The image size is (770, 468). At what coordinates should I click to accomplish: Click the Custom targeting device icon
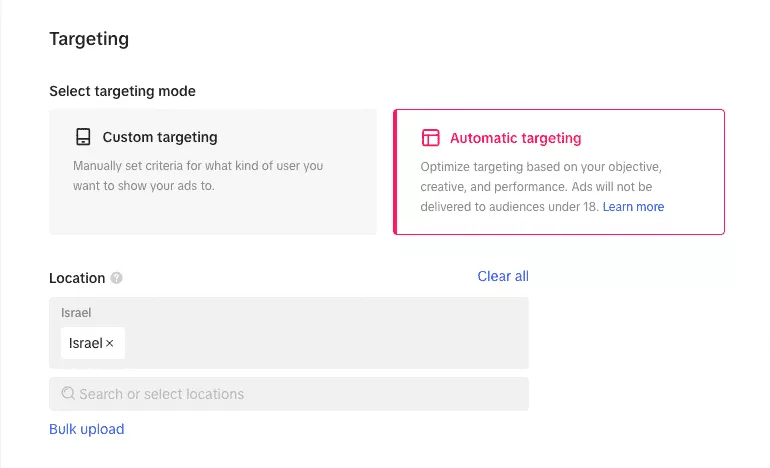click(x=83, y=137)
